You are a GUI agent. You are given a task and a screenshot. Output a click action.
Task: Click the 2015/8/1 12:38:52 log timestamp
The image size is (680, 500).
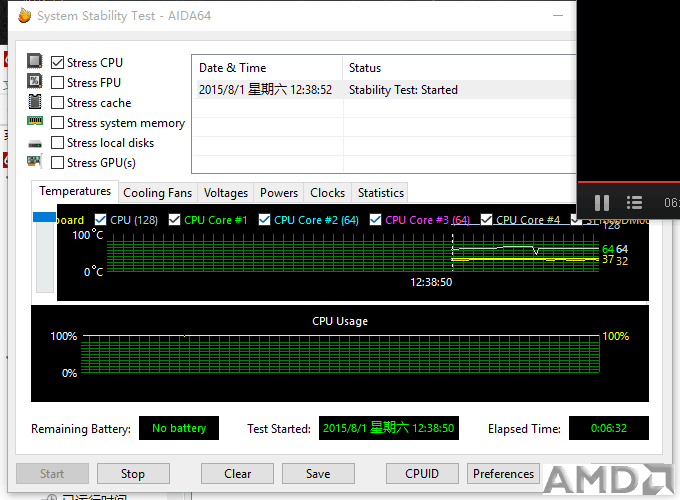tap(265, 90)
